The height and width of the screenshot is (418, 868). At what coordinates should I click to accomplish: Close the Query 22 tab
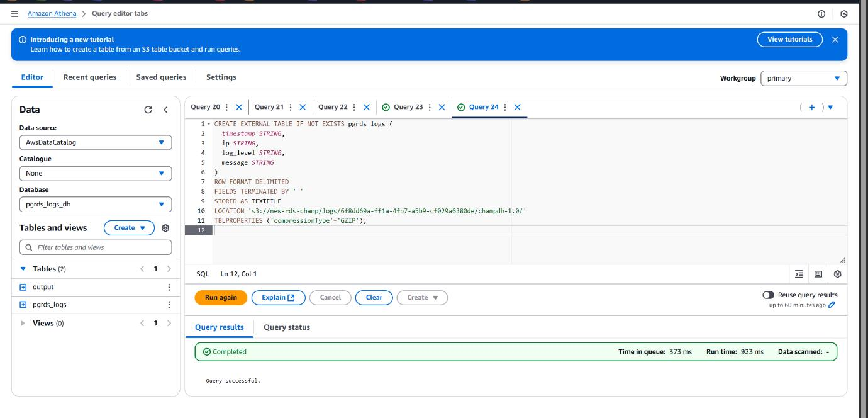tap(366, 107)
